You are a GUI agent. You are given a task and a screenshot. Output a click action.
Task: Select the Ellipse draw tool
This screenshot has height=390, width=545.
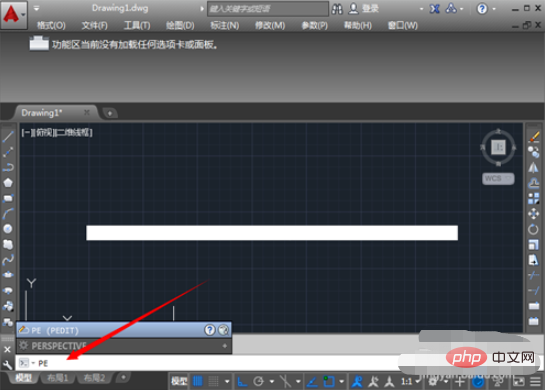pos(8,275)
